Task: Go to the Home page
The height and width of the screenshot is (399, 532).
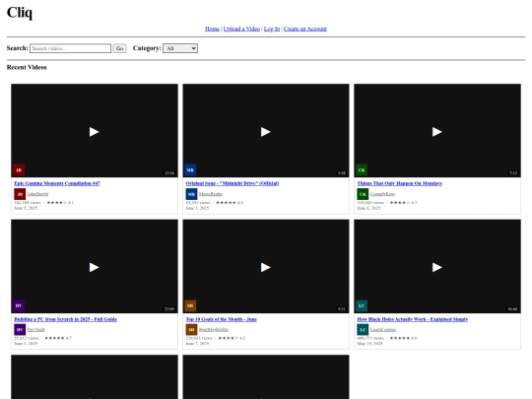Action: click(x=212, y=29)
